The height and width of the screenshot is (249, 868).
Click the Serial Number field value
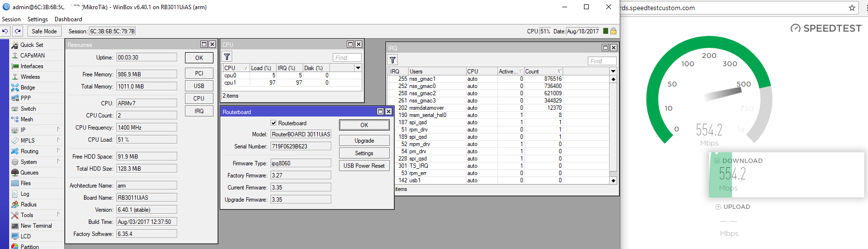(x=300, y=146)
